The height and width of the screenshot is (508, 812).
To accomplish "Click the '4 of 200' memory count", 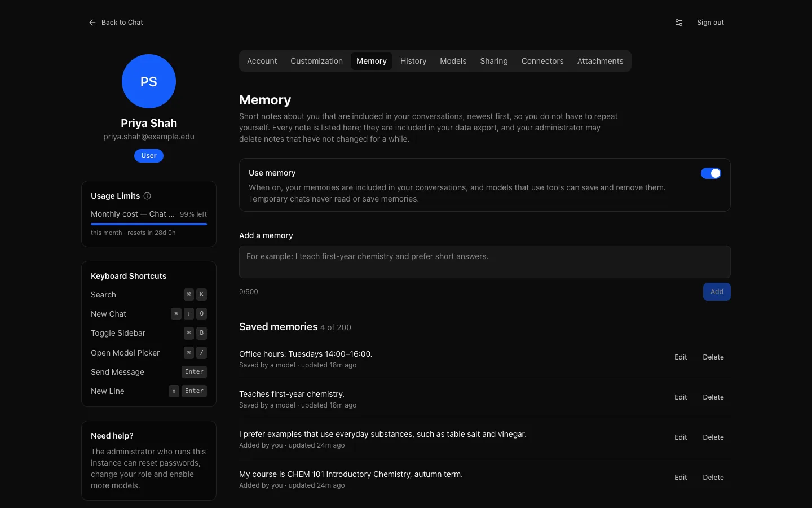I will [336, 327].
